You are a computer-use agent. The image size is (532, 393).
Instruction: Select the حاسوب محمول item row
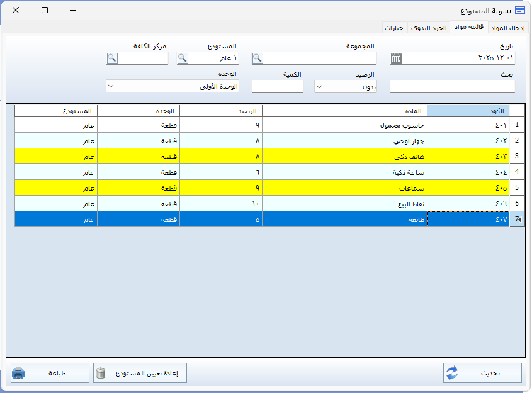click(x=346, y=125)
